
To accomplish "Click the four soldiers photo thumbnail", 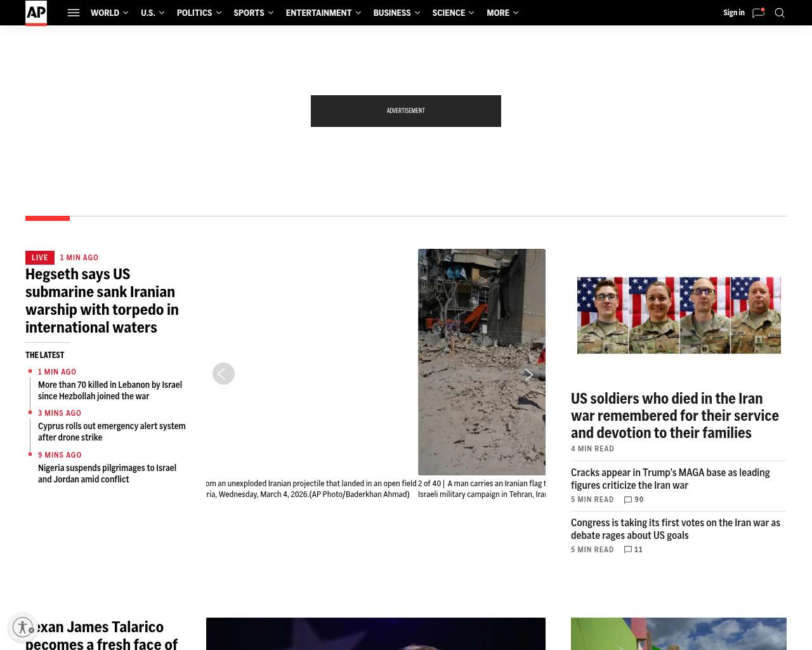I will click(x=679, y=315).
